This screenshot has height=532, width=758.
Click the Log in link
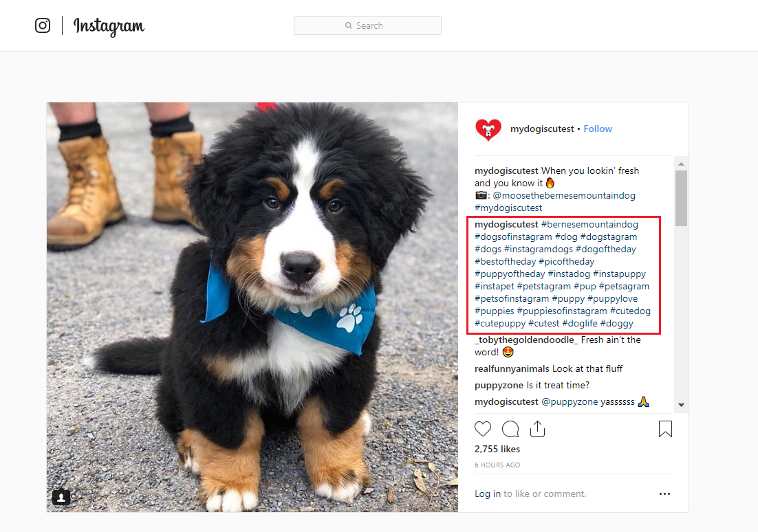tap(487, 494)
